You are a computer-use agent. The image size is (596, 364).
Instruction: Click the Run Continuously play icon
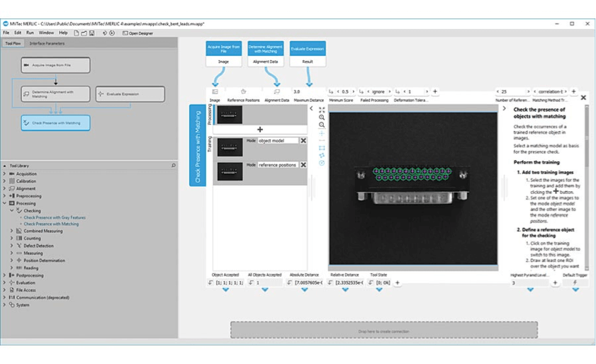click(112, 33)
